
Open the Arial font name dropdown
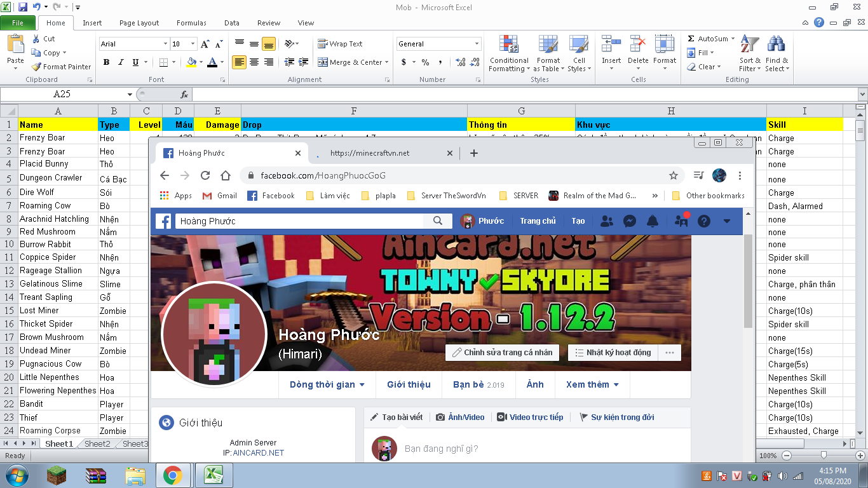pos(166,44)
